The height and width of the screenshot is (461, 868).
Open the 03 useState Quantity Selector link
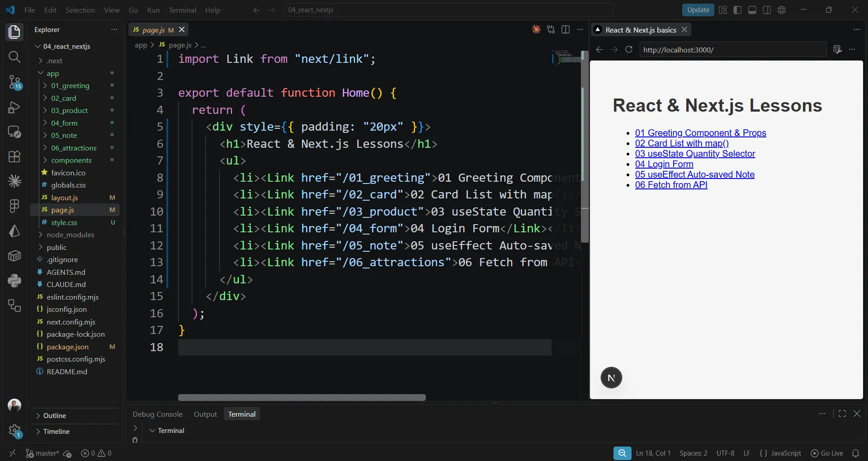[695, 154]
